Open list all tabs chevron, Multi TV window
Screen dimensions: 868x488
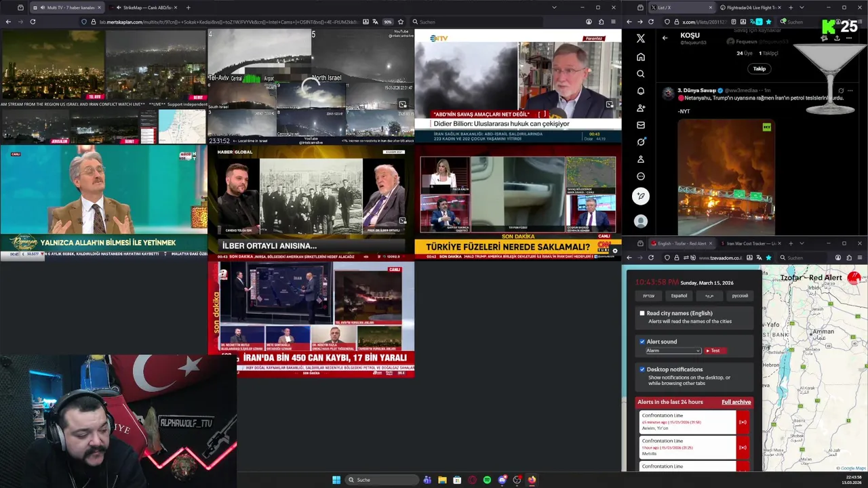[x=554, y=7]
